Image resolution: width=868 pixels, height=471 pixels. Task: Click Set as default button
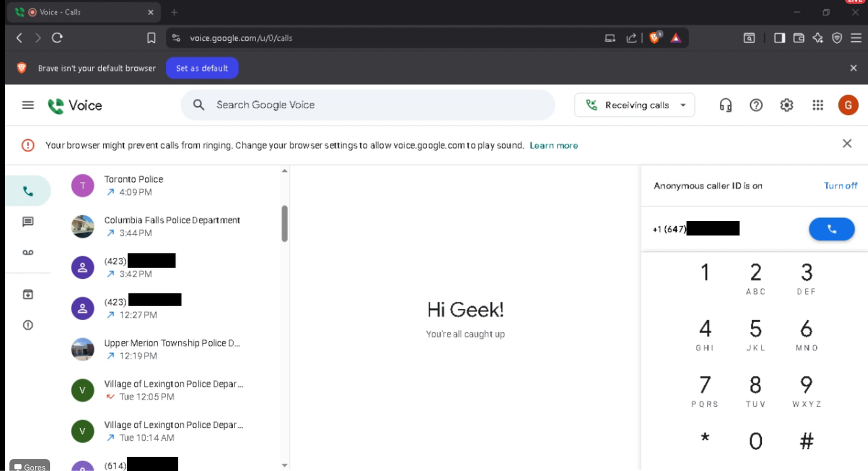point(202,68)
